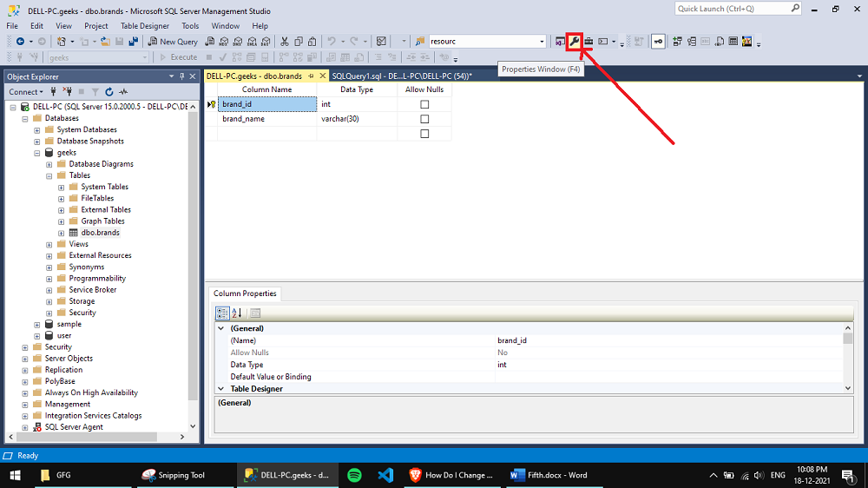Expand the System Databases folder

point(37,130)
